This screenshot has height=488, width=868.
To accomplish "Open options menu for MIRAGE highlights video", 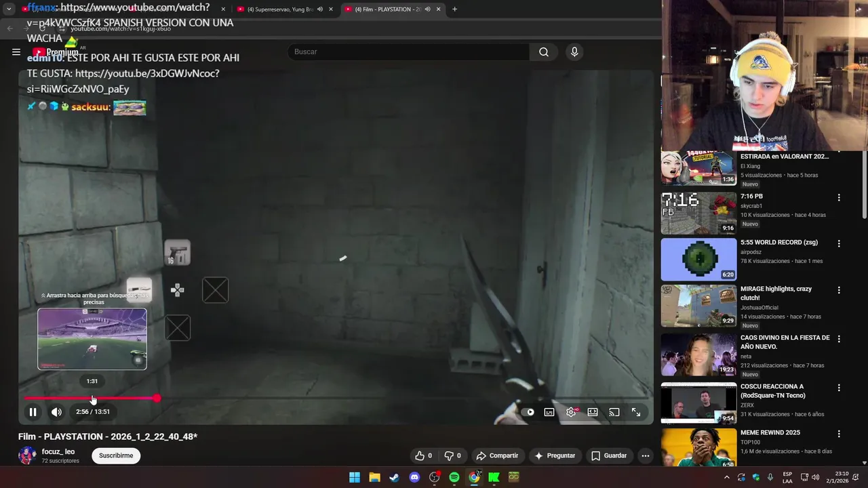I will (839, 290).
